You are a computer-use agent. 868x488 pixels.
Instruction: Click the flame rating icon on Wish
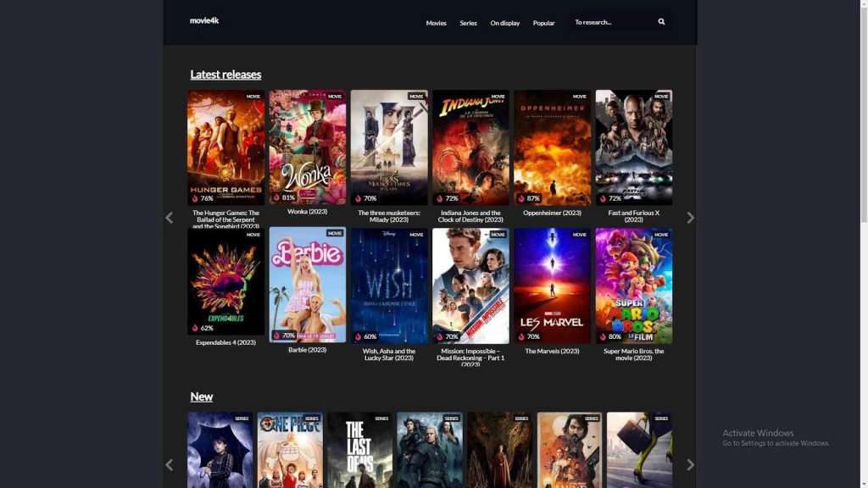coord(359,336)
